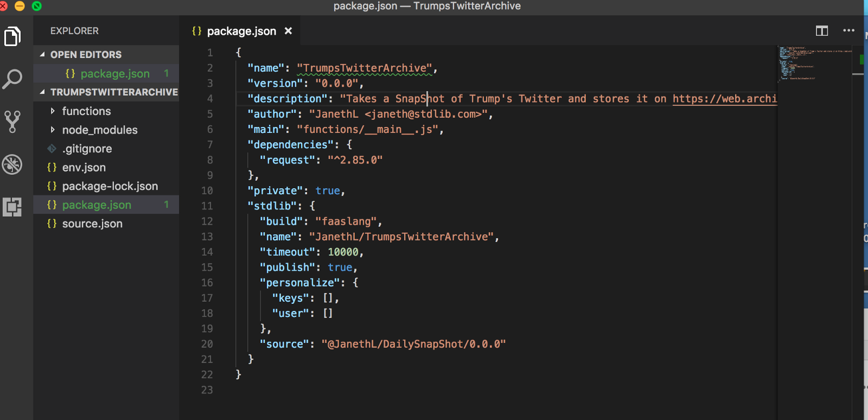Open the Search view in activity bar
The image size is (868, 420).
tap(12, 79)
